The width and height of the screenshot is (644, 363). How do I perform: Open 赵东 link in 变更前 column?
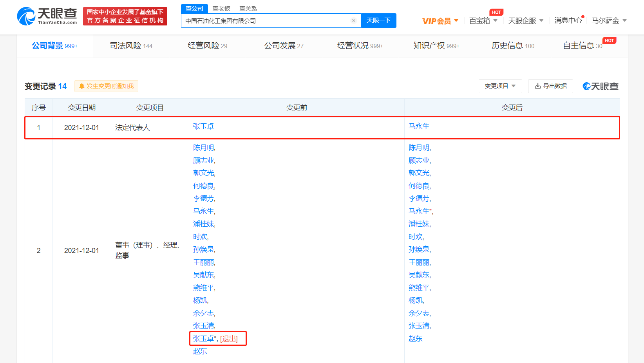(x=200, y=351)
